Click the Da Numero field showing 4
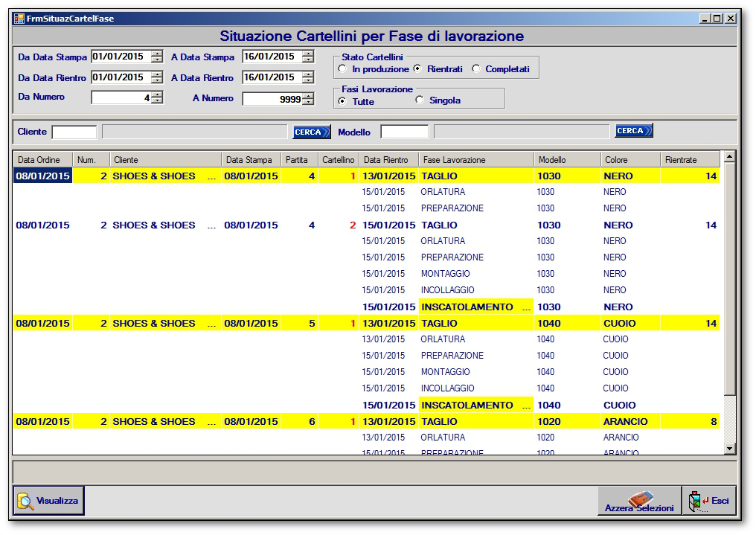Screen dimensions: 756x535 tap(121, 97)
